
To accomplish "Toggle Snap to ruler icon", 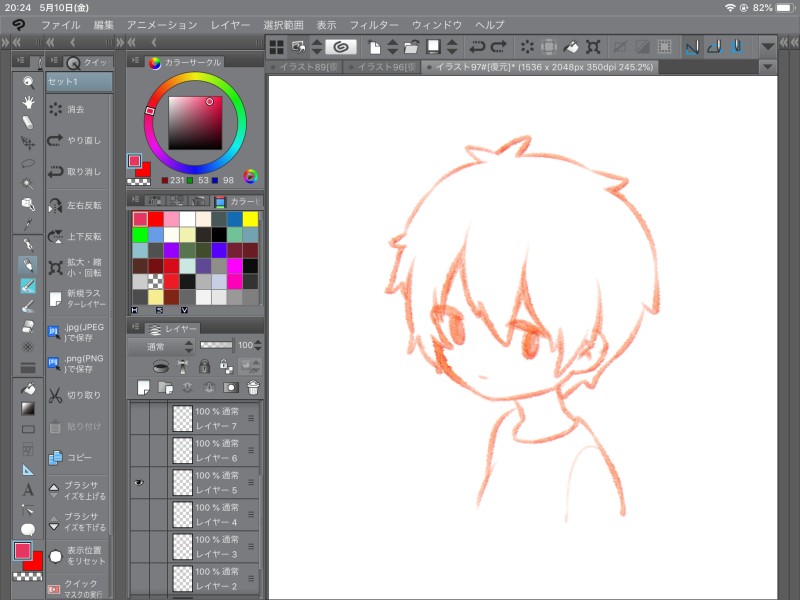I will 692,47.
